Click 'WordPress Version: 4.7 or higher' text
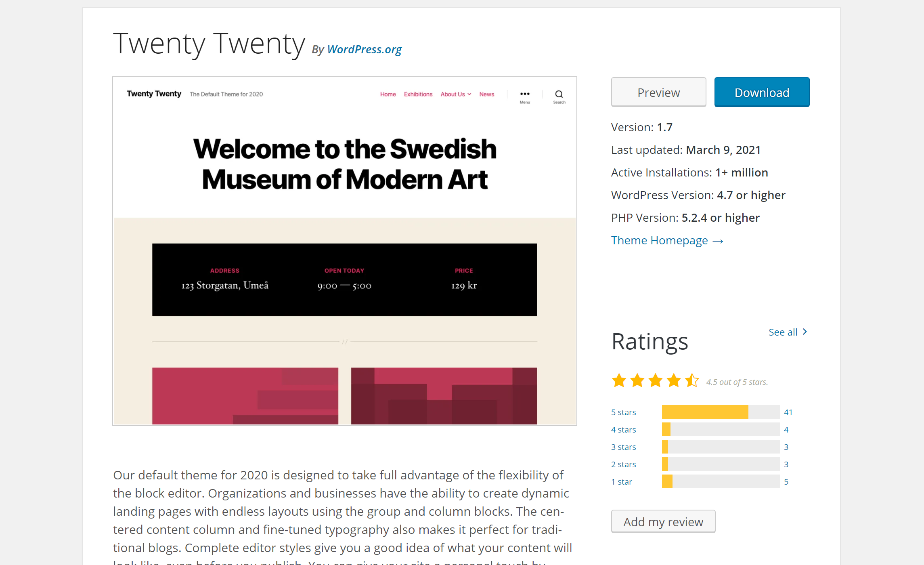Viewport: 924px width, 565px height. (698, 195)
